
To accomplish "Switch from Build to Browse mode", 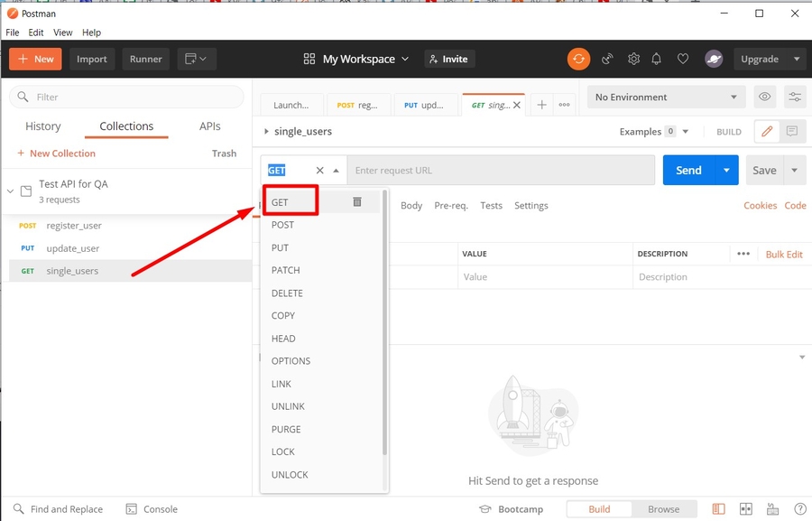I will click(x=664, y=508).
